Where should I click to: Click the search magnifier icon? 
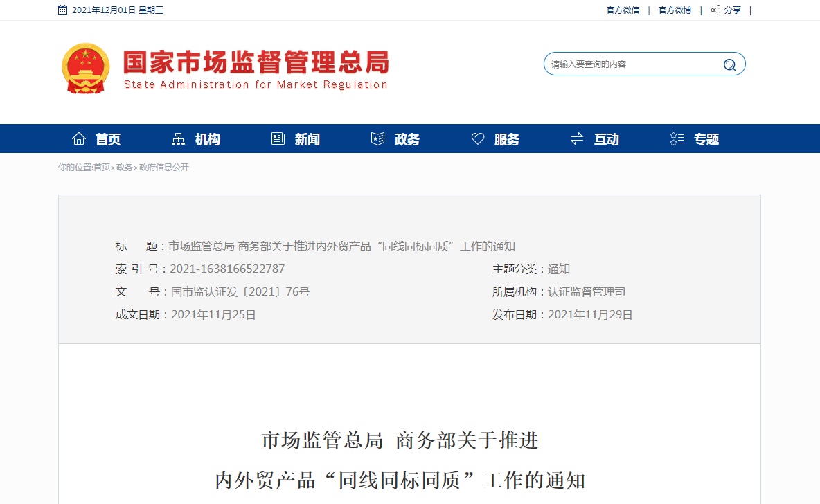point(729,64)
